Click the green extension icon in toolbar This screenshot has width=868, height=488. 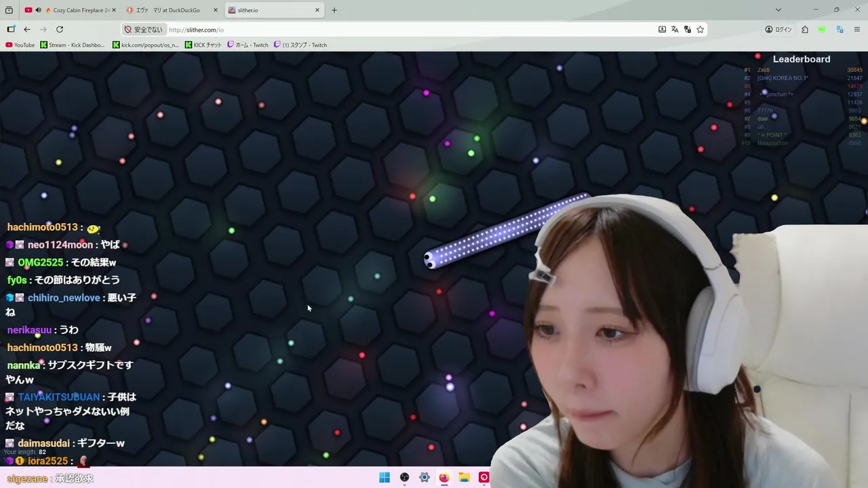coord(822,29)
